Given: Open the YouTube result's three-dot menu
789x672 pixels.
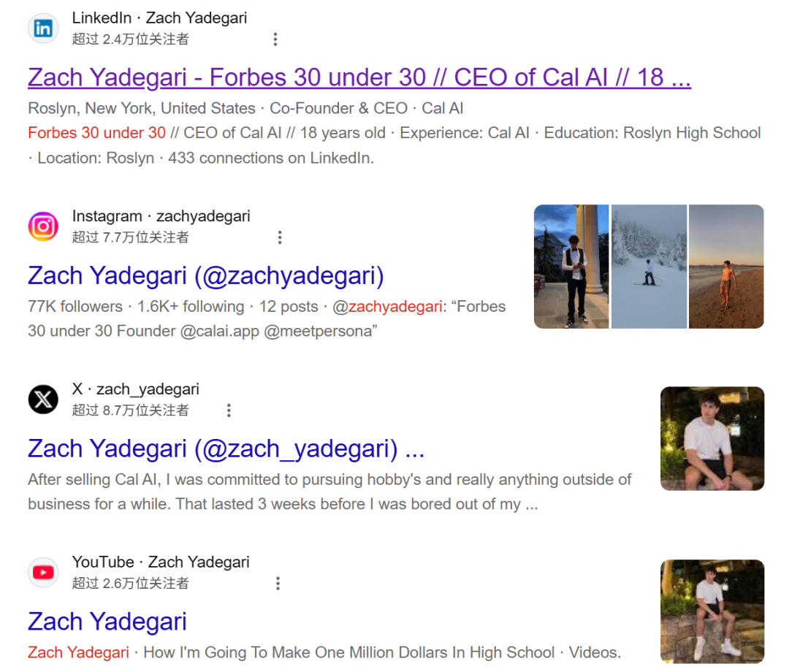Looking at the screenshot, I should [x=278, y=584].
